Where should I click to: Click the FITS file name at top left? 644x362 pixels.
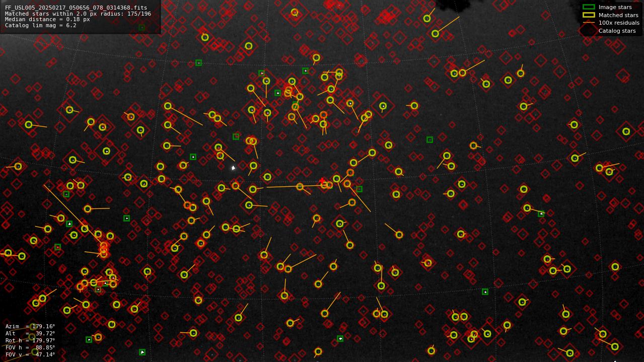point(76,8)
